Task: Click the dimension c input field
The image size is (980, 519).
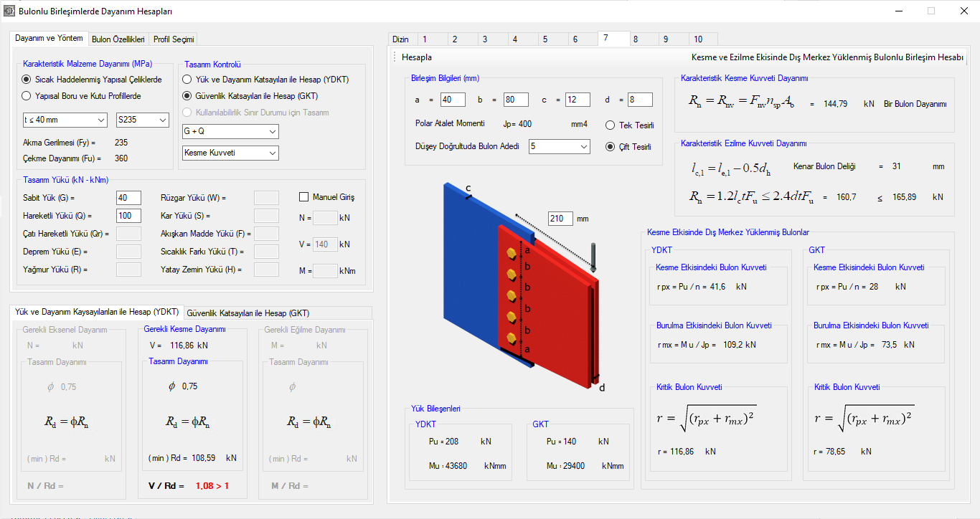Action: click(578, 100)
